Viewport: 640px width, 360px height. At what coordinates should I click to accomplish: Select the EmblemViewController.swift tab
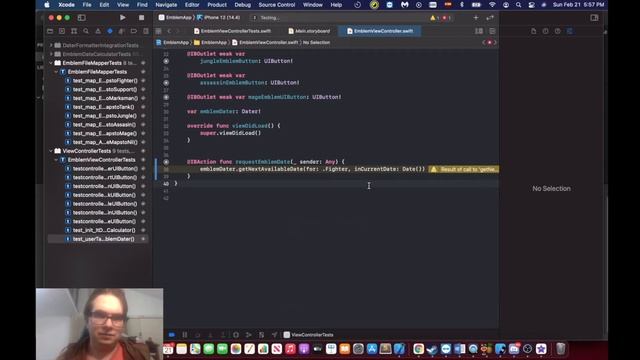click(x=380, y=31)
